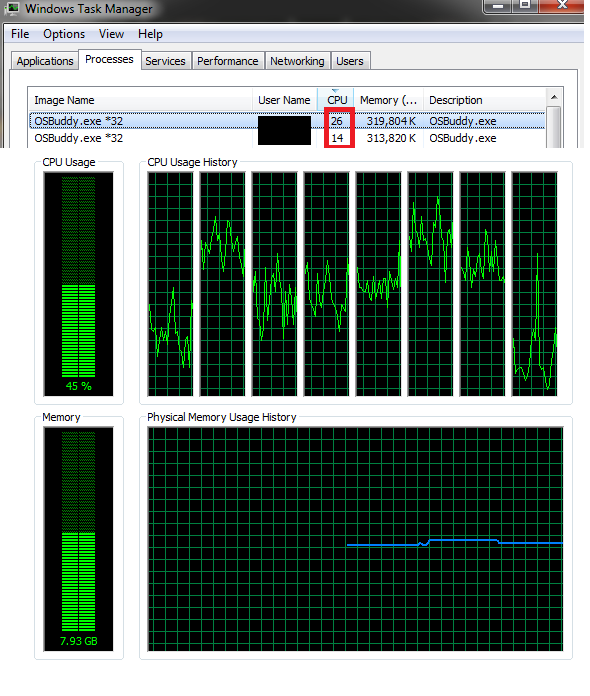Sort processes by CPU column header
Viewport: 590px width, 696px height.
[336, 100]
